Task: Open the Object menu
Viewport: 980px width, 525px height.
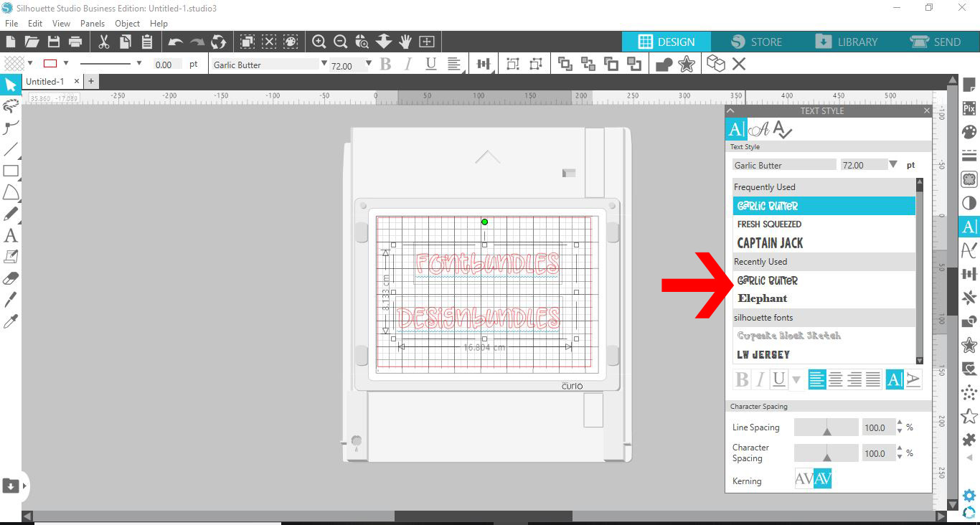Action: pyautogui.click(x=128, y=24)
